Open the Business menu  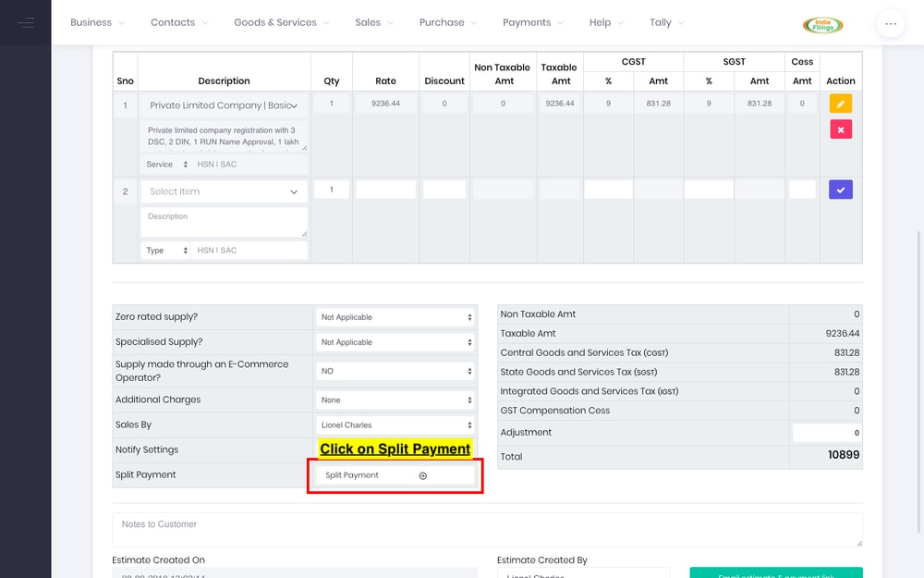99,22
